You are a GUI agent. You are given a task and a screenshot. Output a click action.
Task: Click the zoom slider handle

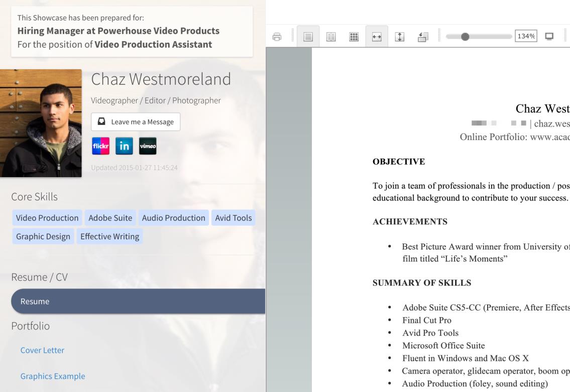point(465,36)
